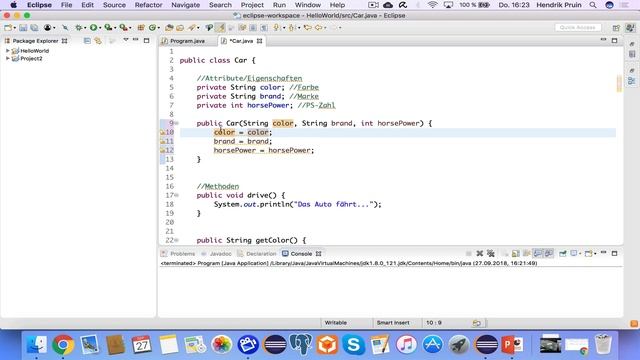
Task: Click the Back navigation arrow in toolbar
Action: 318,28
